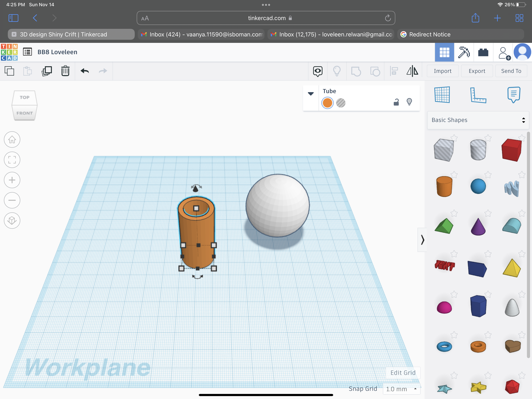Switch to Inbox (424) browser tab

point(202,34)
